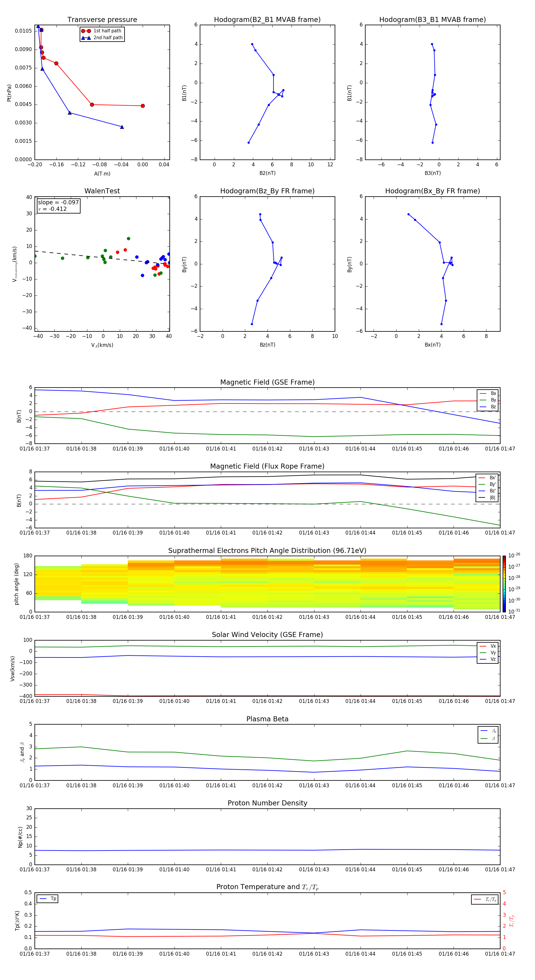Screen dimensions: 535x980
Task: Click the 'r = -0.412' annotation
Action: tap(53, 209)
